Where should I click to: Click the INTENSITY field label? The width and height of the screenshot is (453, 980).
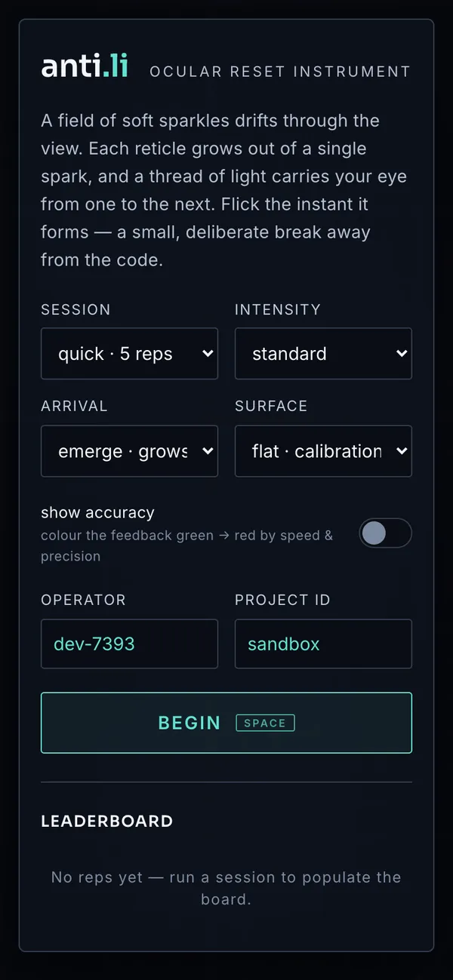[x=278, y=309]
